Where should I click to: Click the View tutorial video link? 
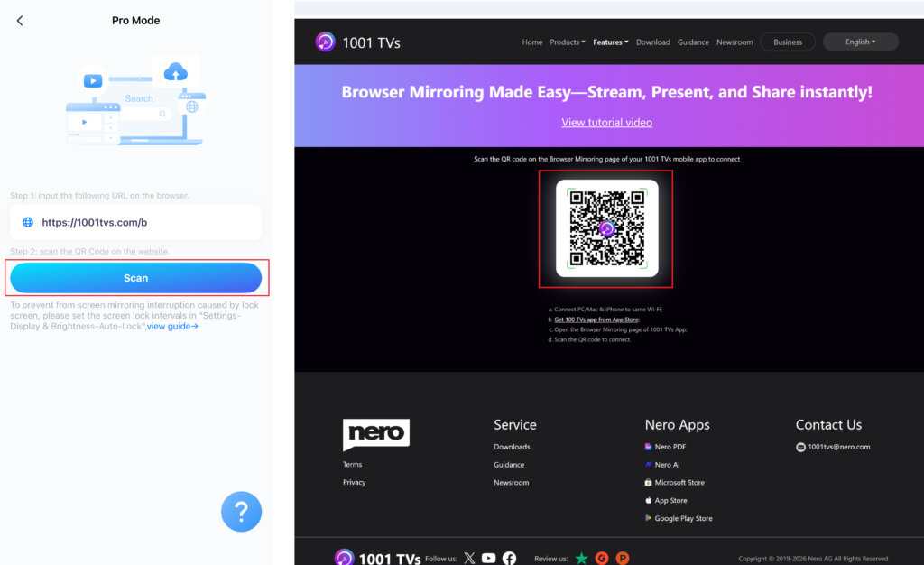(x=606, y=122)
